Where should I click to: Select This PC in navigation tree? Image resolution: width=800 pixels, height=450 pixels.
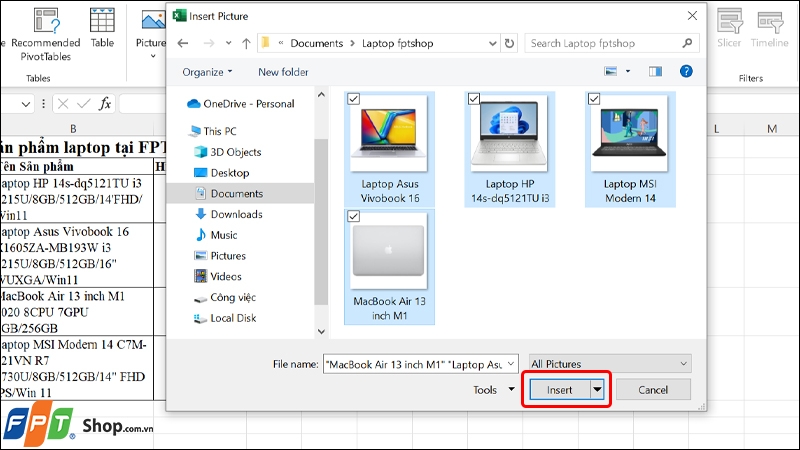[x=212, y=131]
